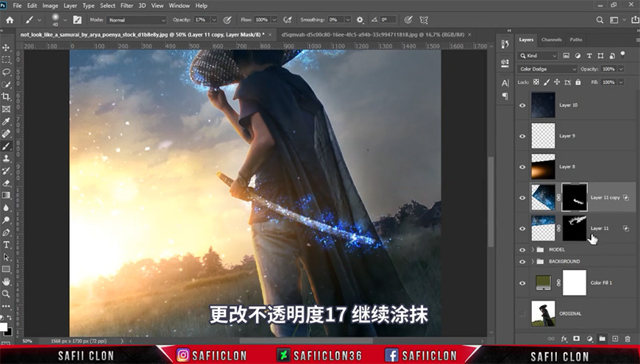Viewport: 640px width, 364px height.
Task: Hide Layer 10 visibility eye
Action: [522, 105]
